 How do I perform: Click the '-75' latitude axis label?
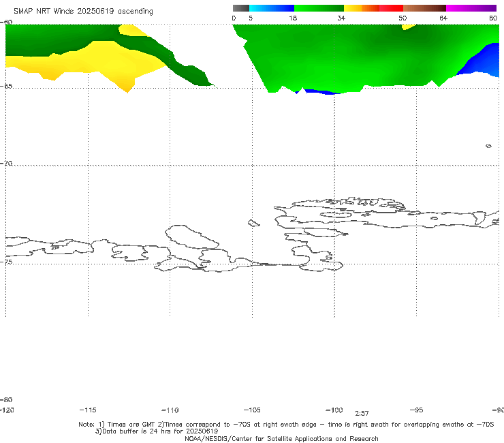click(x=6, y=262)
